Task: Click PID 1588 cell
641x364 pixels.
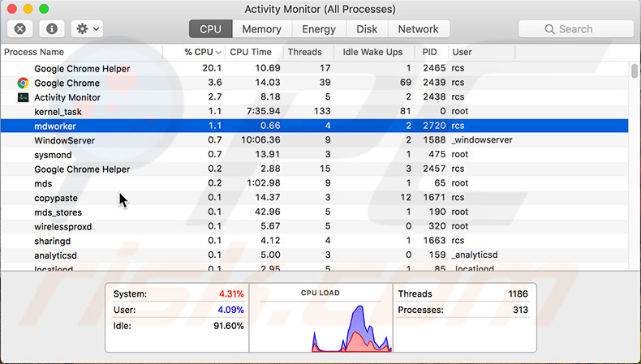Action: coord(434,139)
